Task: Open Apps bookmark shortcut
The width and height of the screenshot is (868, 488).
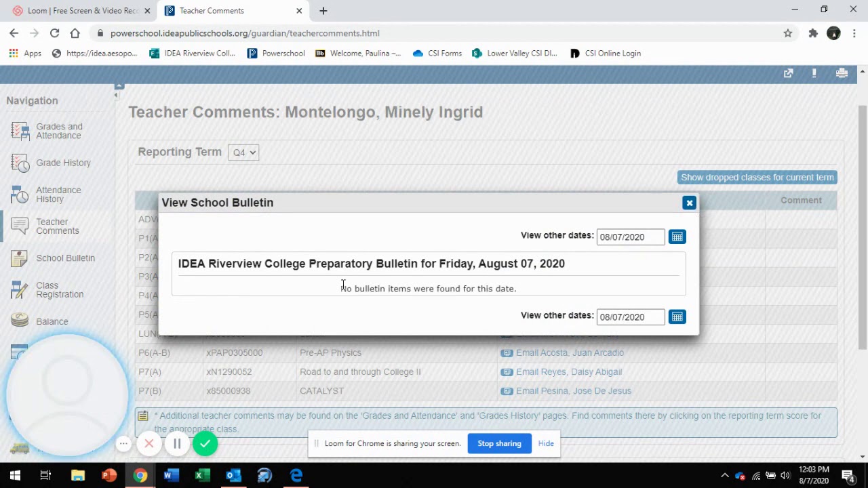Action: pyautogui.click(x=25, y=53)
